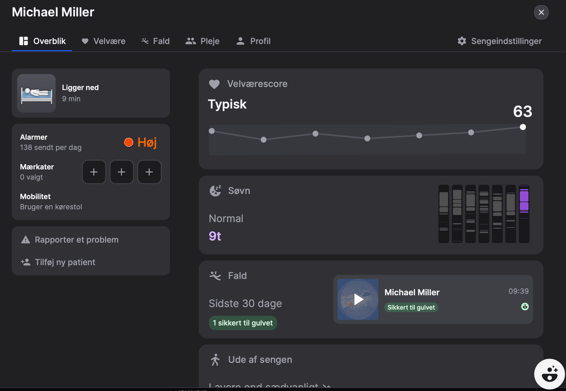
Task: Select the purple sleep bar for today
Action: [524, 214]
